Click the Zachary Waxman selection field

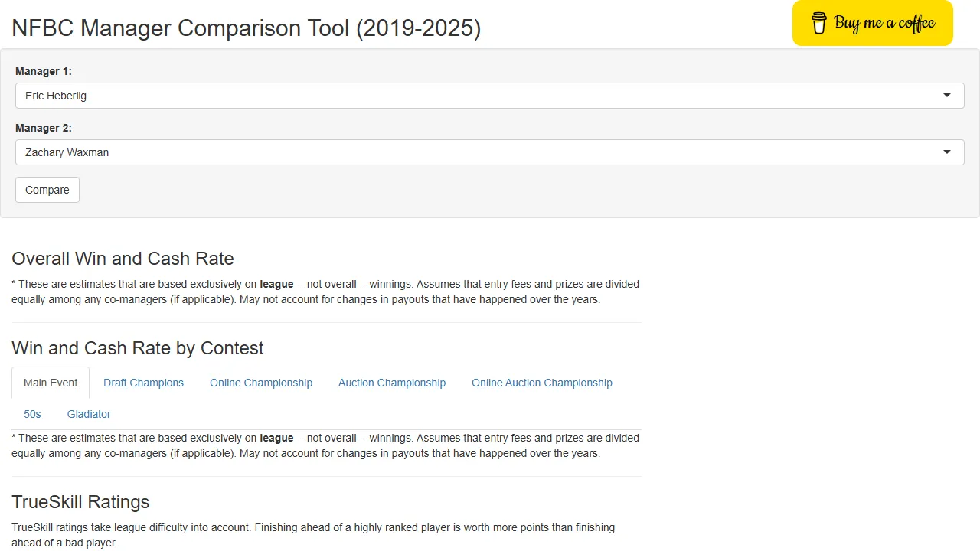[x=490, y=152]
